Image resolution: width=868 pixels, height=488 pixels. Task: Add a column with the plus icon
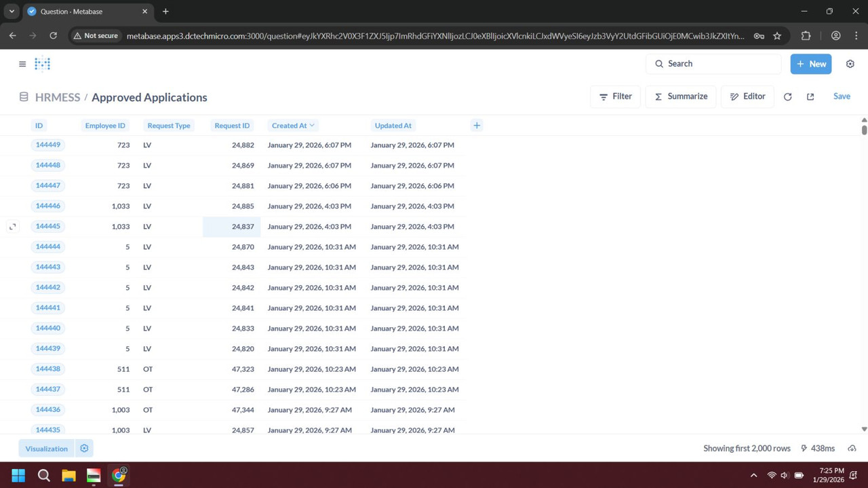477,126
